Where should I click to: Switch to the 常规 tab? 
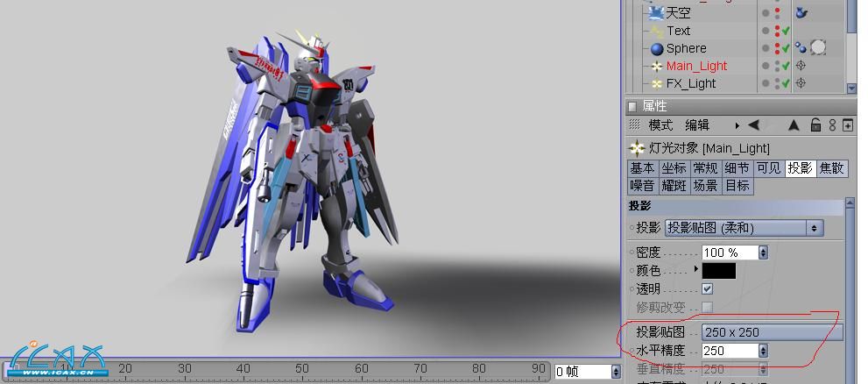tap(705, 168)
